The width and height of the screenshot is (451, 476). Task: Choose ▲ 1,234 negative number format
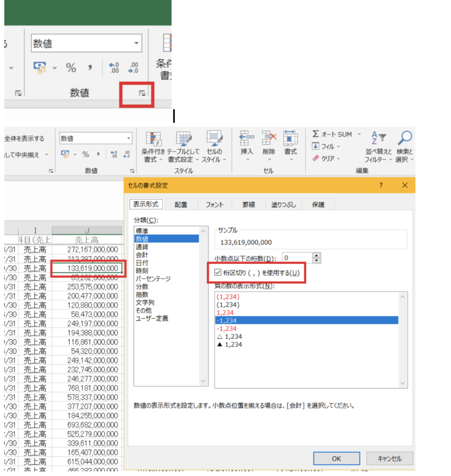tap(307, 344)
